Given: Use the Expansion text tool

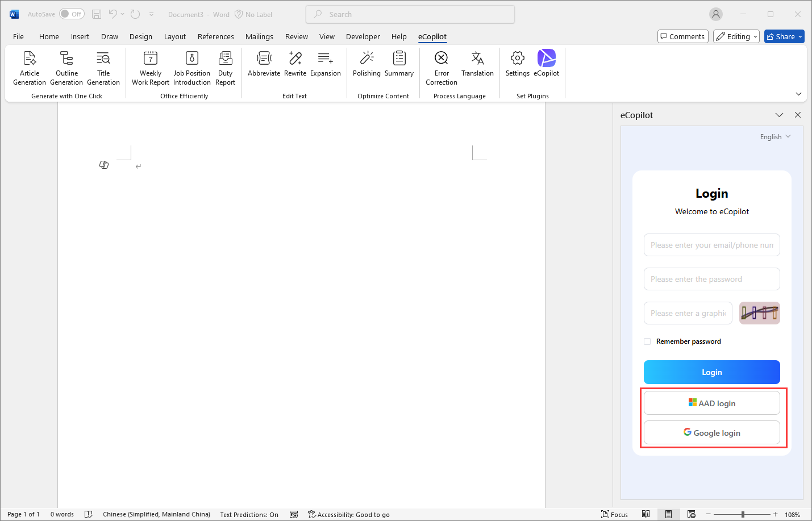Looking at the screenshot, I should pos(326,64).
